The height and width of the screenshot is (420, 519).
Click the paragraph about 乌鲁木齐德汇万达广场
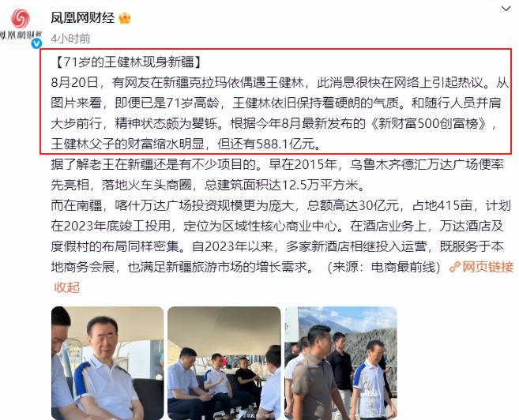[x=277, y=174]
